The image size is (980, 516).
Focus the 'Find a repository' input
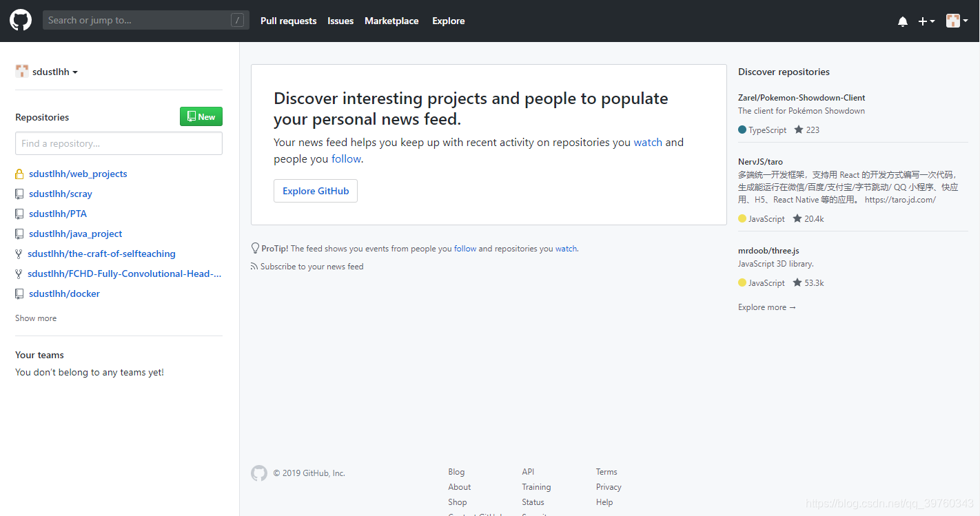tap(119, 143)
